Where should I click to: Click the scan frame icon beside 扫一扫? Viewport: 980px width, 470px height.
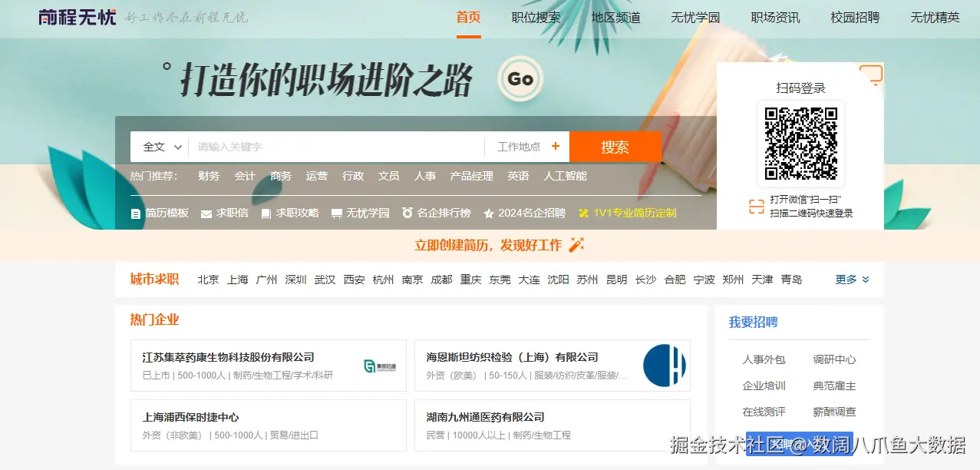[x=757, y=206]
